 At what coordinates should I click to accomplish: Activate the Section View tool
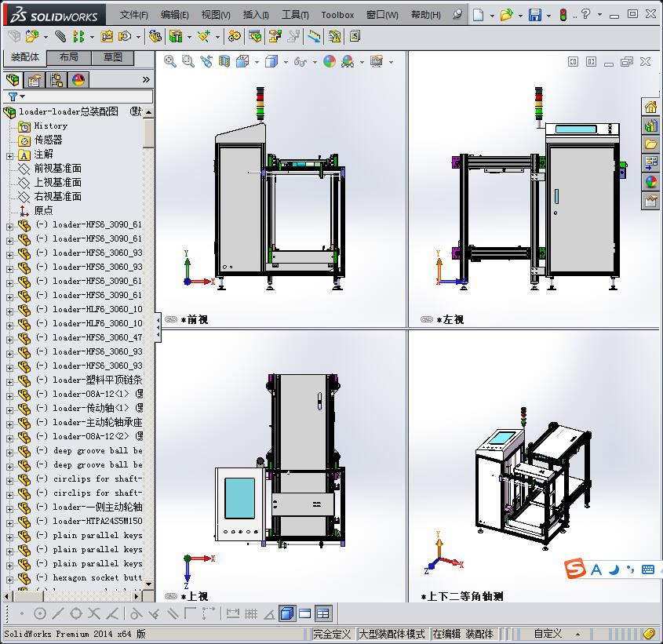click(x=224, y=61)
